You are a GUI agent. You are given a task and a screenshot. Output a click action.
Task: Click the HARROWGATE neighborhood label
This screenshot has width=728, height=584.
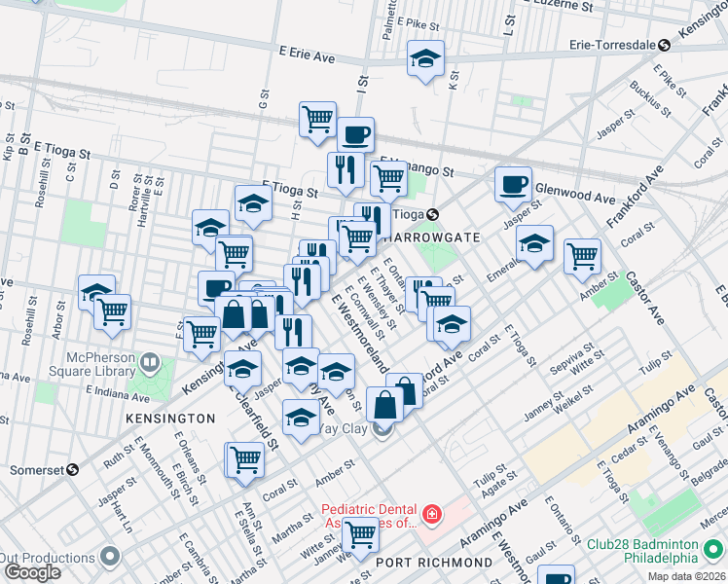[430, 237]
